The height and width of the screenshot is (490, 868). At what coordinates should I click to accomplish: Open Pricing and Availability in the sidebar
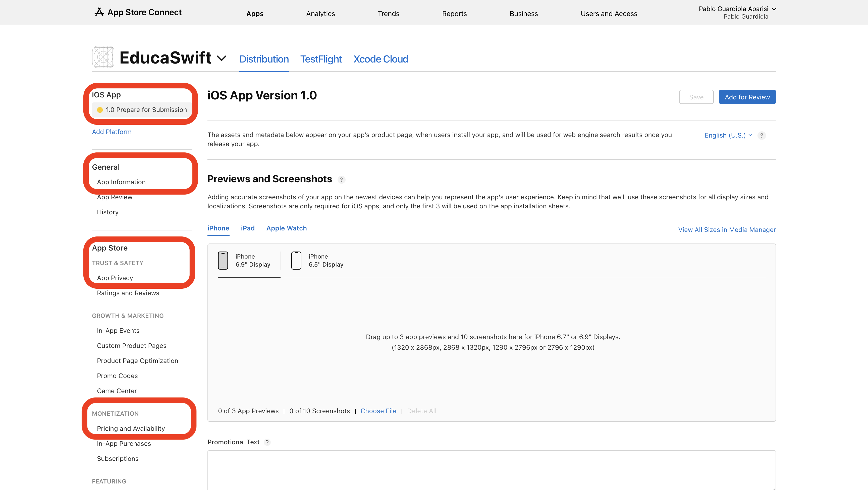point(131,428)
